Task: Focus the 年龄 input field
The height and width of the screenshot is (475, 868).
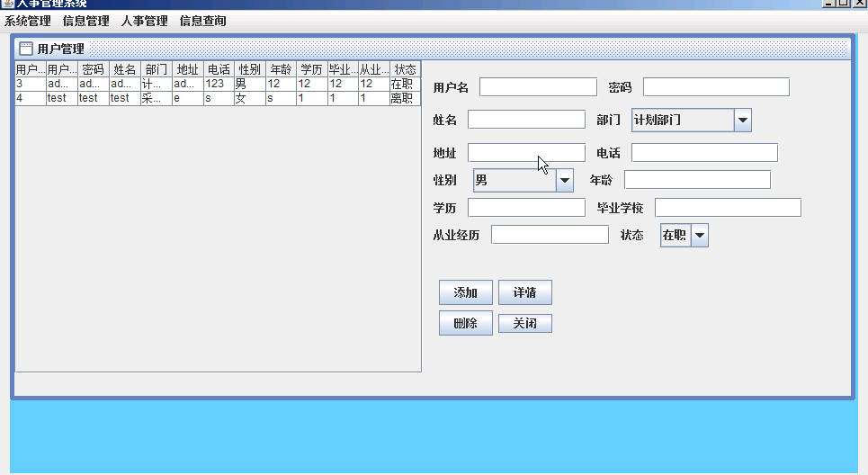Action: point(697,180)
